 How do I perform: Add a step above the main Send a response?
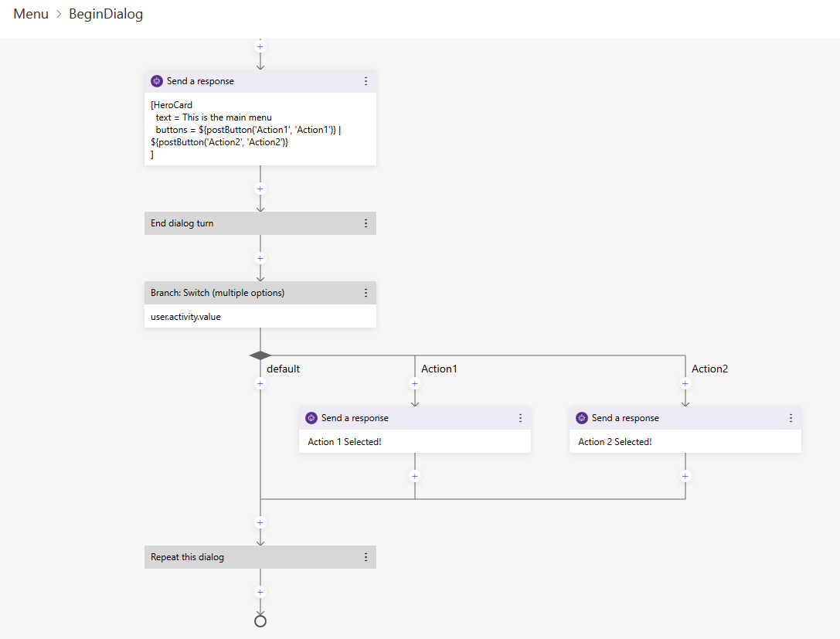(x=260, y=46)
